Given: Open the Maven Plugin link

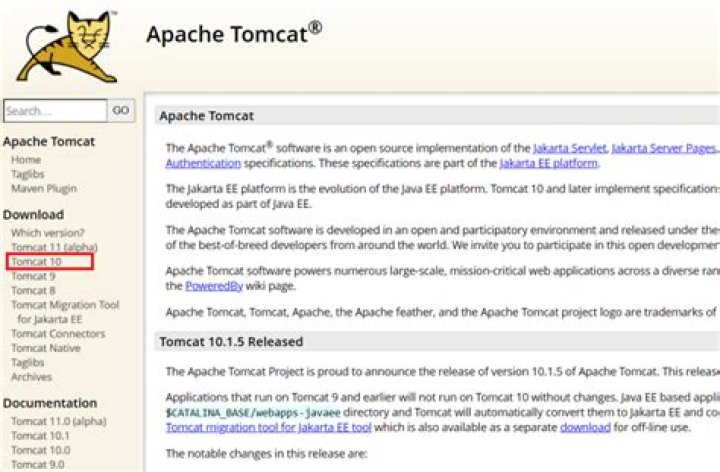Looking at the screenshot, I should (43, 188).
